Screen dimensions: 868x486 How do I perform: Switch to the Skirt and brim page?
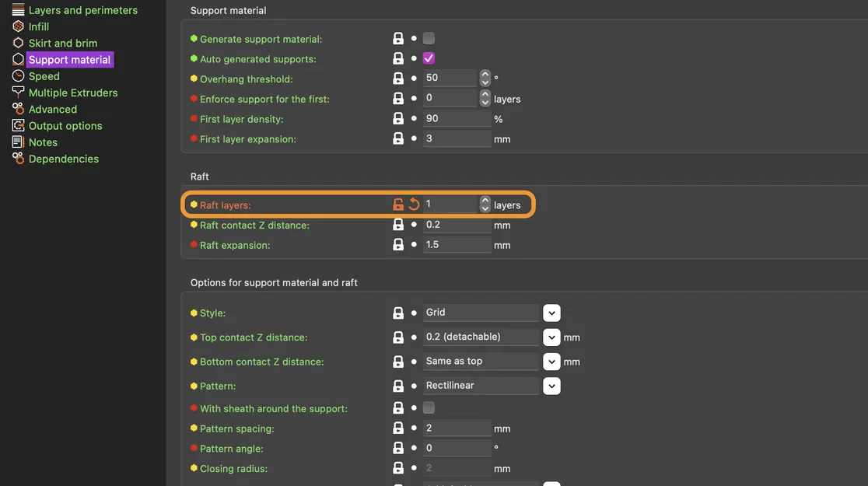(62, 43)
